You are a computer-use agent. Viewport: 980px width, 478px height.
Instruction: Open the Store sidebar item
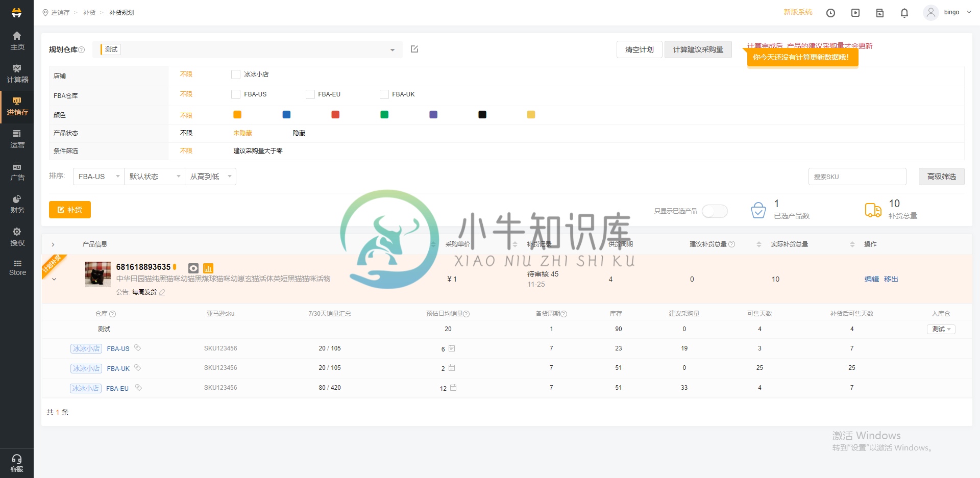(17, 268)
